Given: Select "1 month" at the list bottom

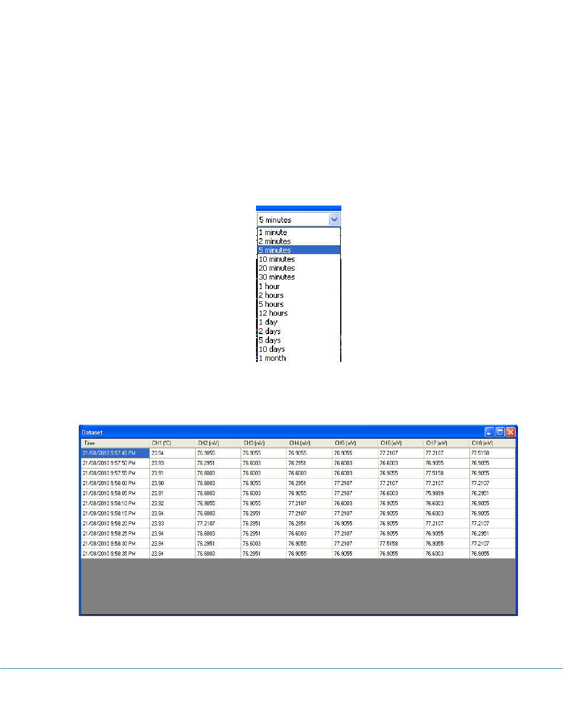Looking at the screenshot, I should (x=299, y=358).
